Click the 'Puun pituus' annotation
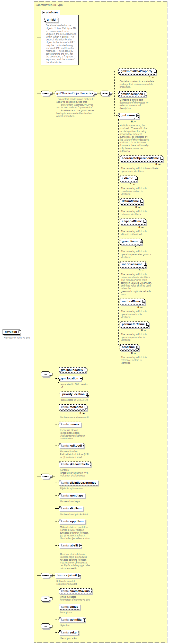170x644 pixels. click(66, 612)
